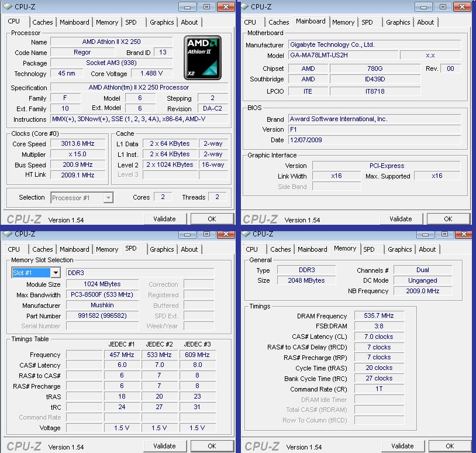476x453 pixels.
Task: Click the DRAM Frequency value 535.7 MHz
Action: tap(379, 315)
